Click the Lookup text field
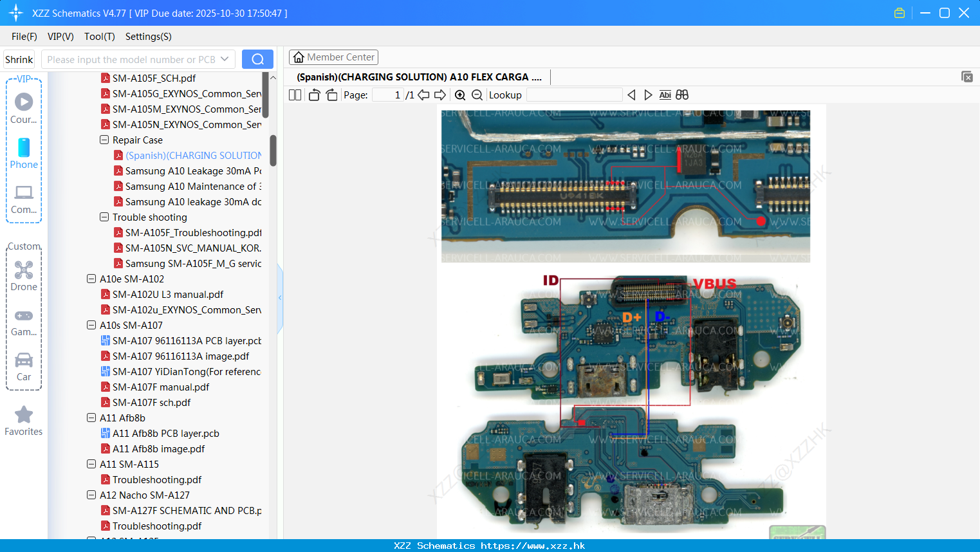The width and height of the screenshot is (980, 552). pyautogui.click(x=575, y=95)
